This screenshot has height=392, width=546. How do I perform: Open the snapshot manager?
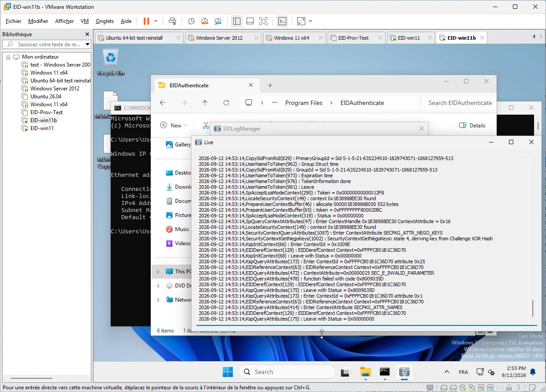[x=218, y=21]
